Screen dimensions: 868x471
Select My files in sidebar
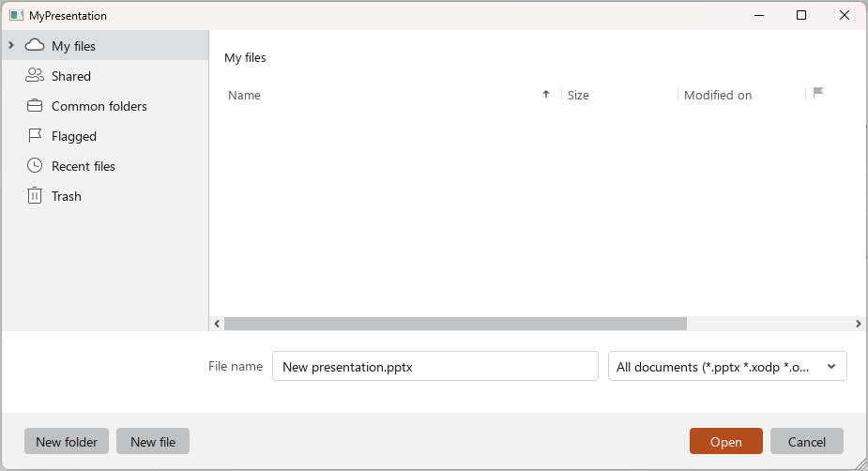pyautogui.click(x=105, y=45)
